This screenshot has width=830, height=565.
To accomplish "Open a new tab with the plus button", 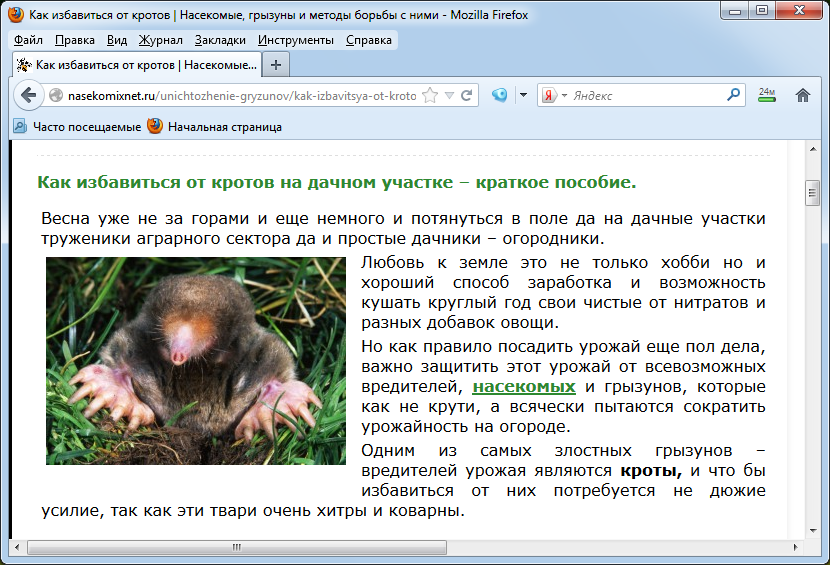I will coord(276,65).
